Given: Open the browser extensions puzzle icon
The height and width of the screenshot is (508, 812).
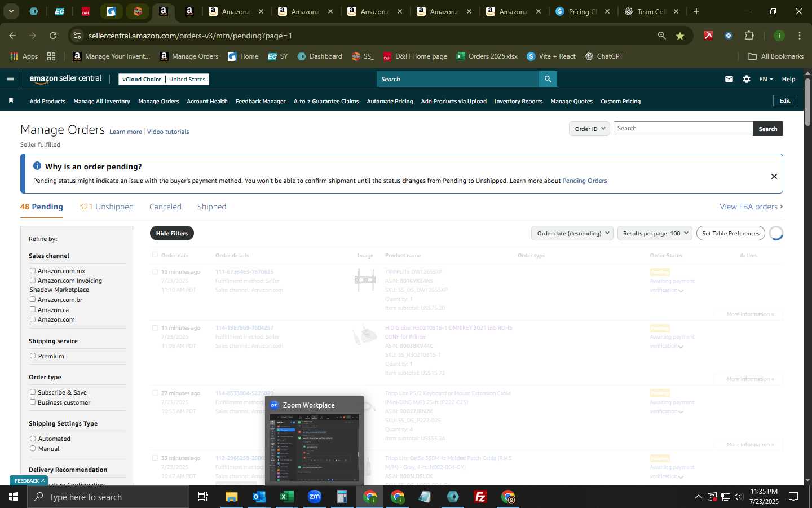Looking at the screenshot, I should (749, 36).
